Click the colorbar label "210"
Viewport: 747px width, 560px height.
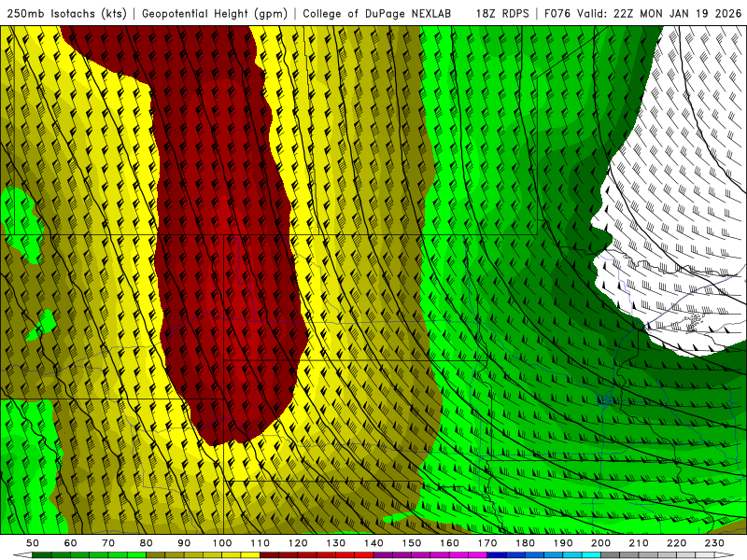[639, 543]
